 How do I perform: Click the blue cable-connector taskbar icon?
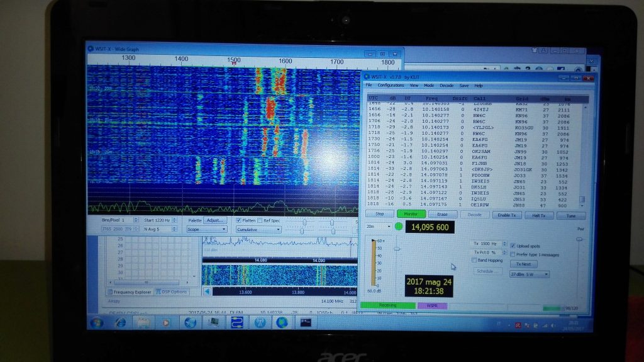point(236,323)
